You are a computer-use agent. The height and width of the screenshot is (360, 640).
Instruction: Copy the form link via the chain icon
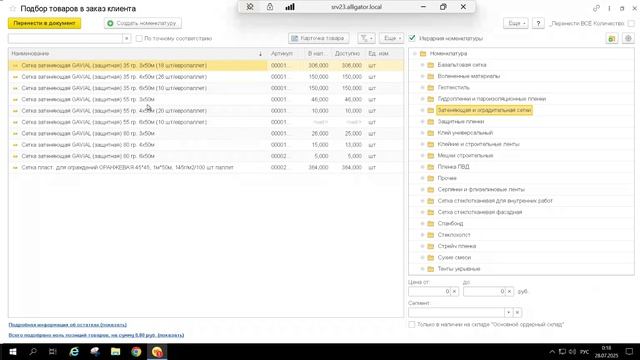pyautogui.click(x=596, y=8)
